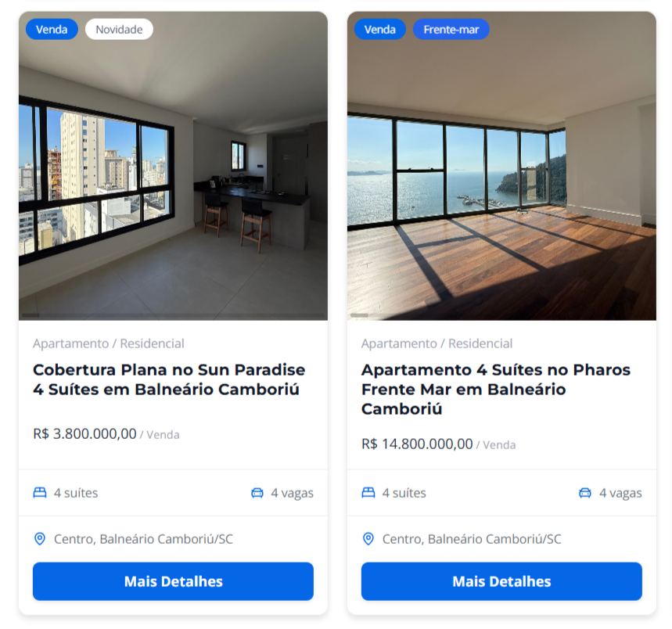Open Apartamento 4 Suítes no Pharos title
This screenshot has width=672, height=629.
click(496, 389)
